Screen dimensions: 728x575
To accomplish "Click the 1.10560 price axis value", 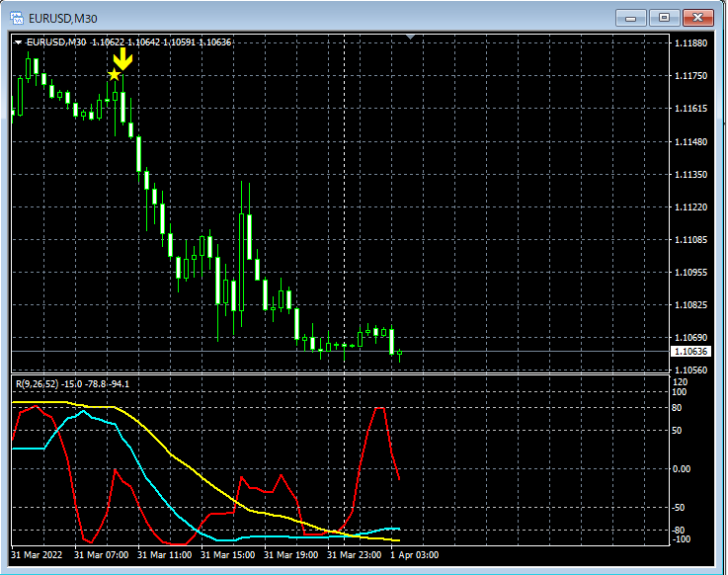I will tap(690, 370).
